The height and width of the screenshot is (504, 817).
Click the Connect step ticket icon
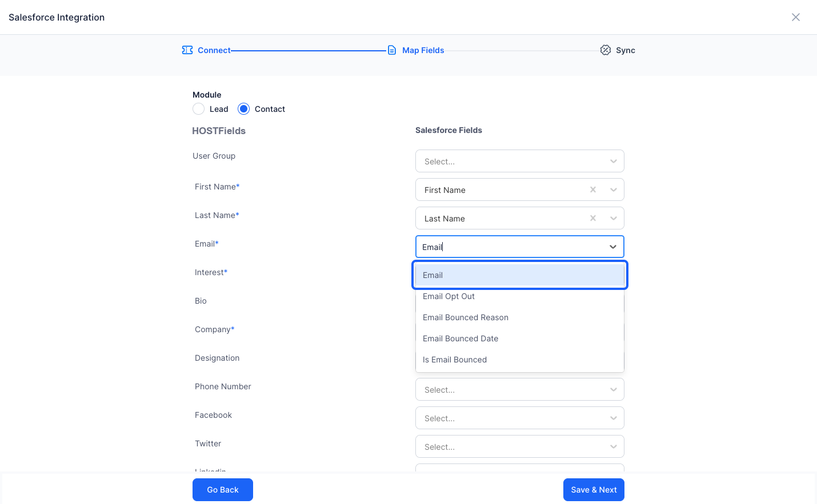(x=187, y=50)
